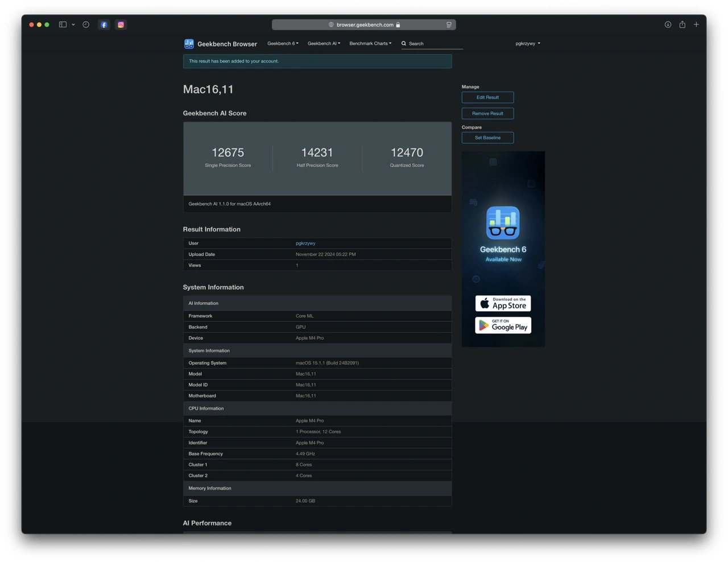Click the macOS 15.1.1 operating system value

pyautogui.click(x=327, y=363)
